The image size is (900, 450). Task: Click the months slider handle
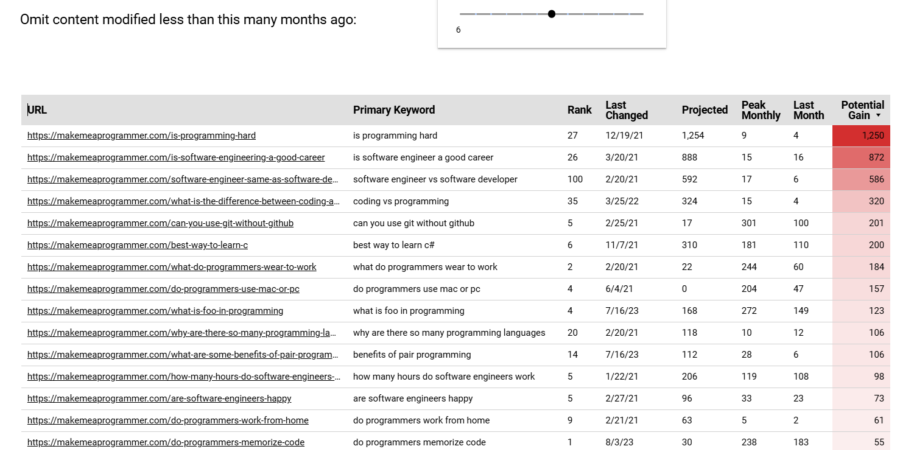click(x=551, y=14)
